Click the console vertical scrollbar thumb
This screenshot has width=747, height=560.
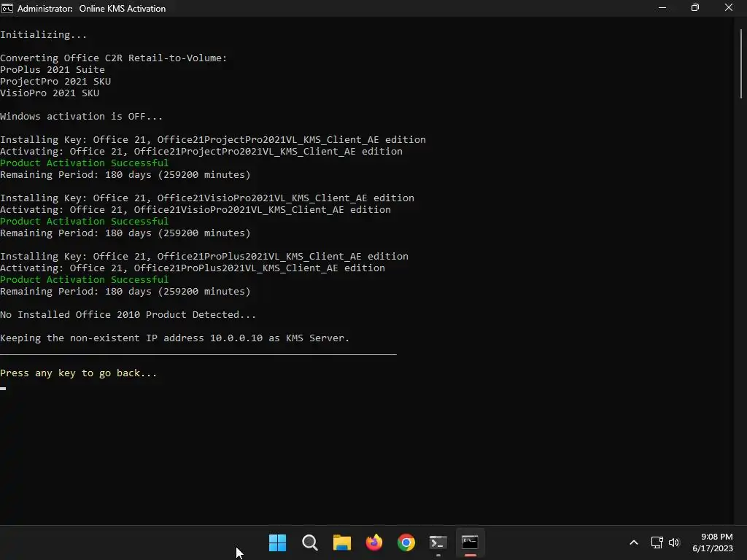pos(741,64)
